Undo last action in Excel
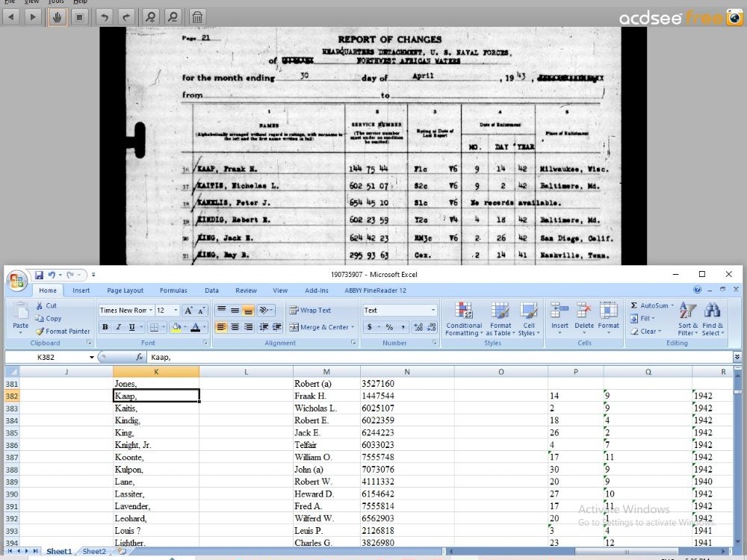This screenshot has width=747, height=560. point(52,275)
